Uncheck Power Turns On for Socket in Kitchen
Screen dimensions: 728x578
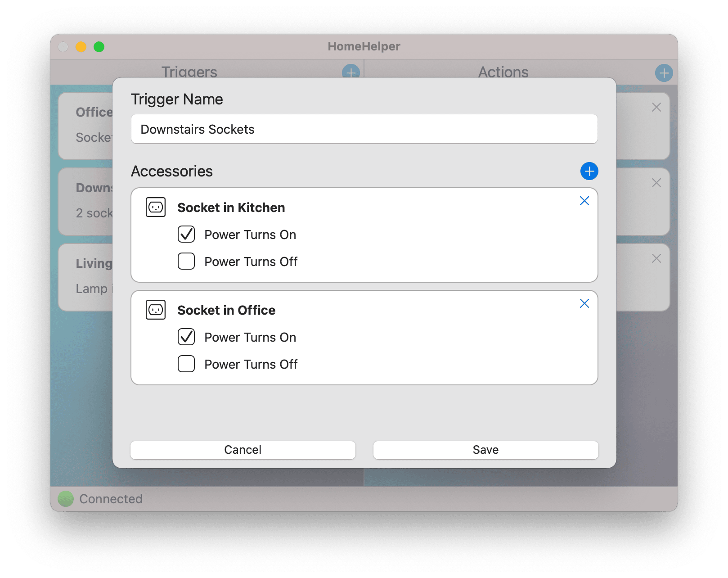pos(186,234)
